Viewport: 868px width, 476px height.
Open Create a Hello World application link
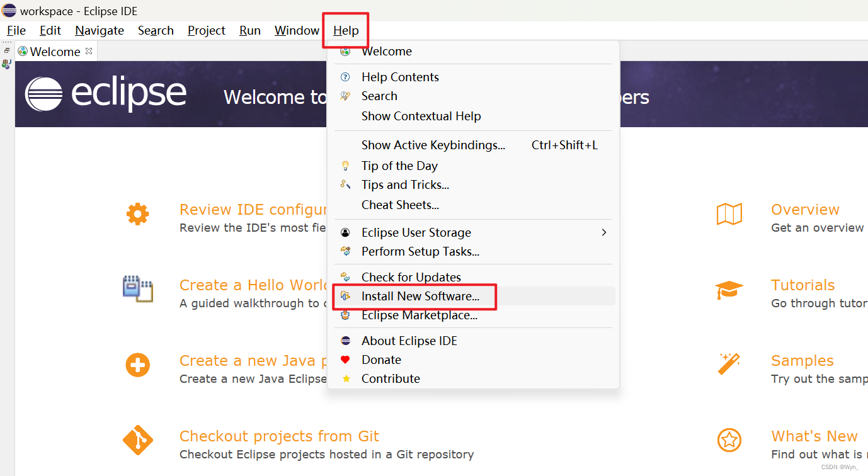coord(253,285)
